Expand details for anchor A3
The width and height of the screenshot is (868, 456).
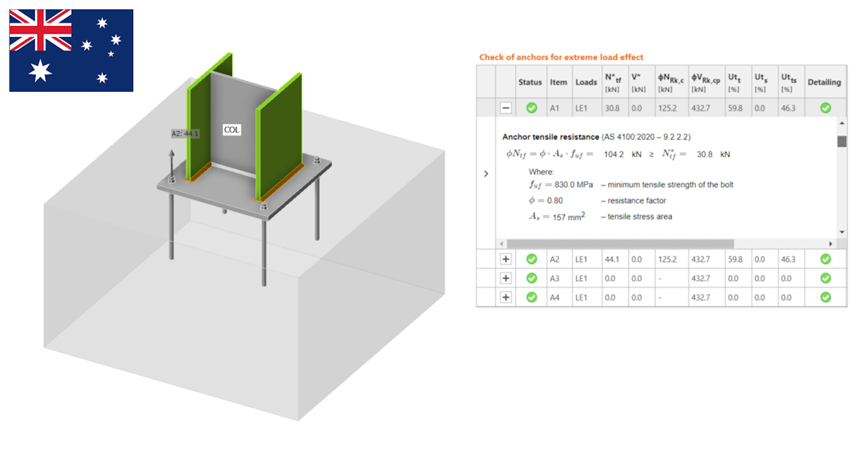504,278
